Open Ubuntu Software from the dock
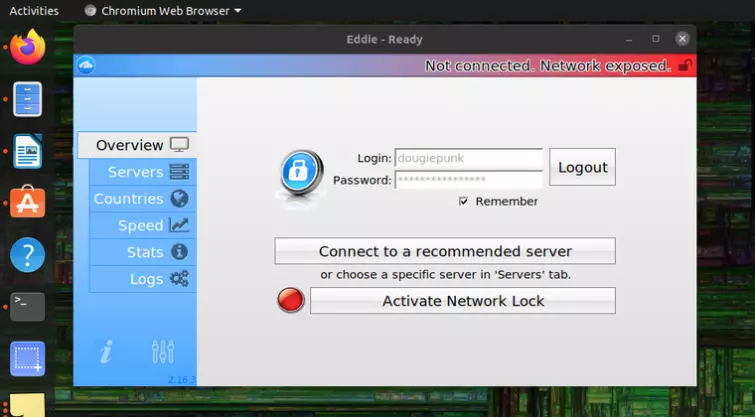Image resolution: width=755 pixels, height=417 pixels. click(x=27, y=202)
